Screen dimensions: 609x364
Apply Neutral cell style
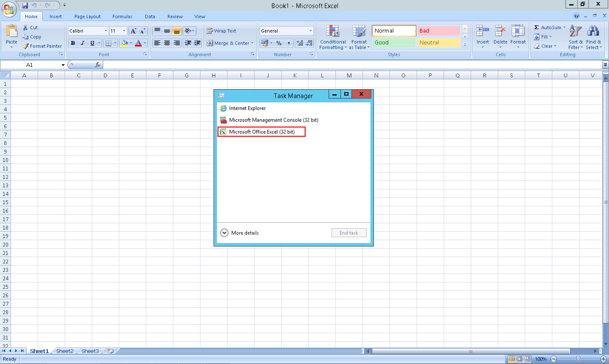[439, 43]
